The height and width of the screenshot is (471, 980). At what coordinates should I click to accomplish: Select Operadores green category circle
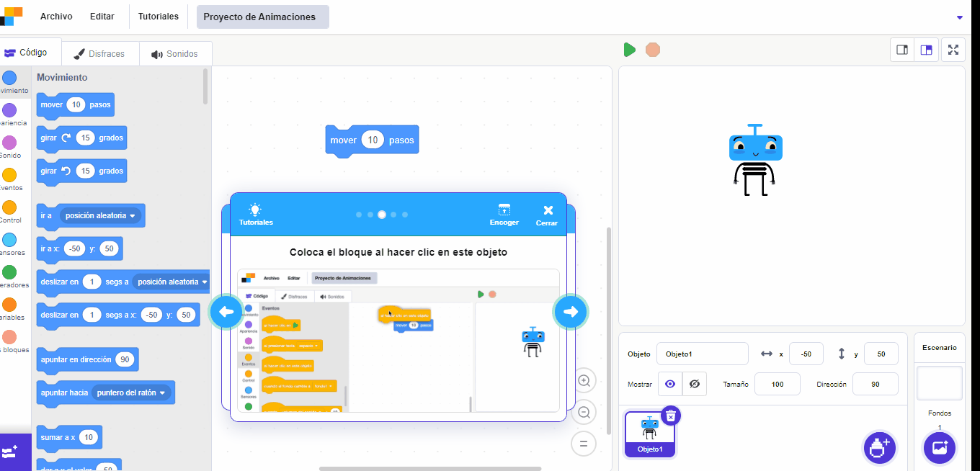[9, 272]
